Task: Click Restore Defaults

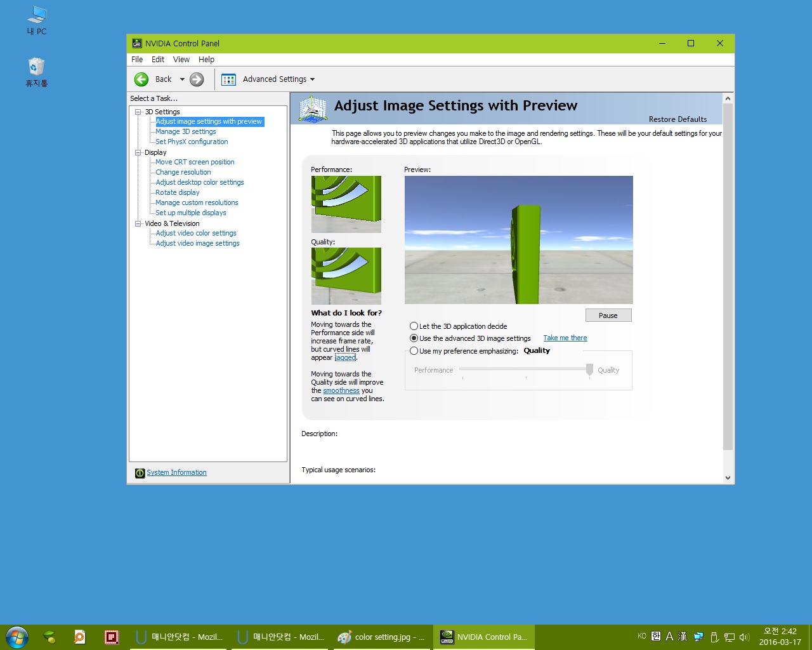Action: coord(678,119)
